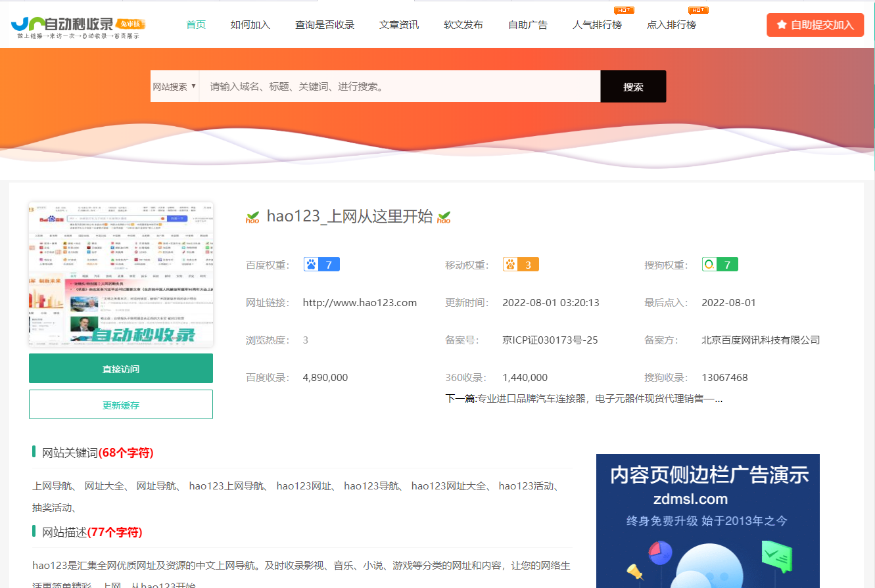Click the 网址导航 keyword
This screenshot has height=588, width=875.
pyautogui.click(x=156, y=486)
